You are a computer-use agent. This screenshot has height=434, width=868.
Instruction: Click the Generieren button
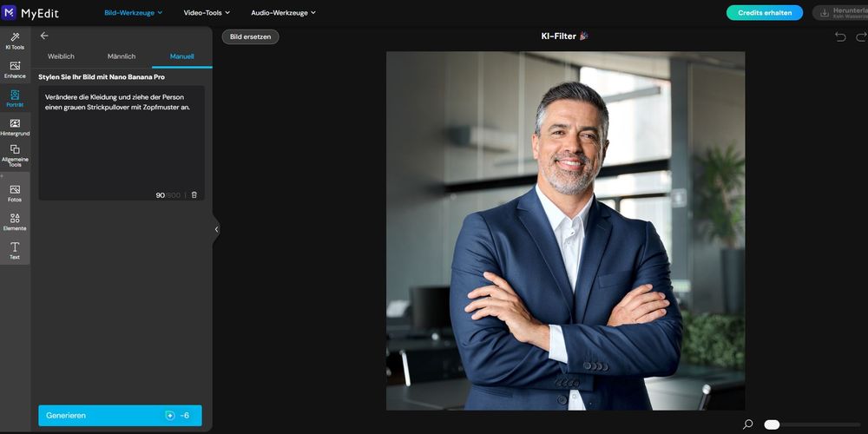pos(120,416)
